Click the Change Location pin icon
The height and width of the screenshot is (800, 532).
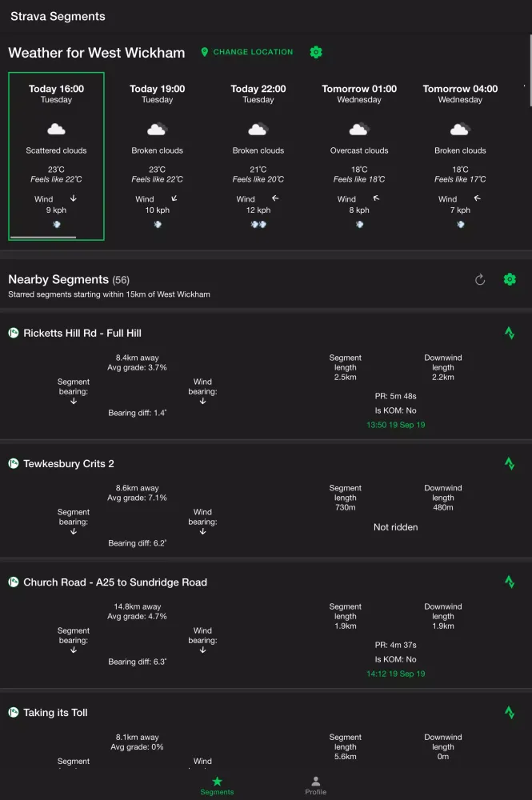[x=205, y=52]
